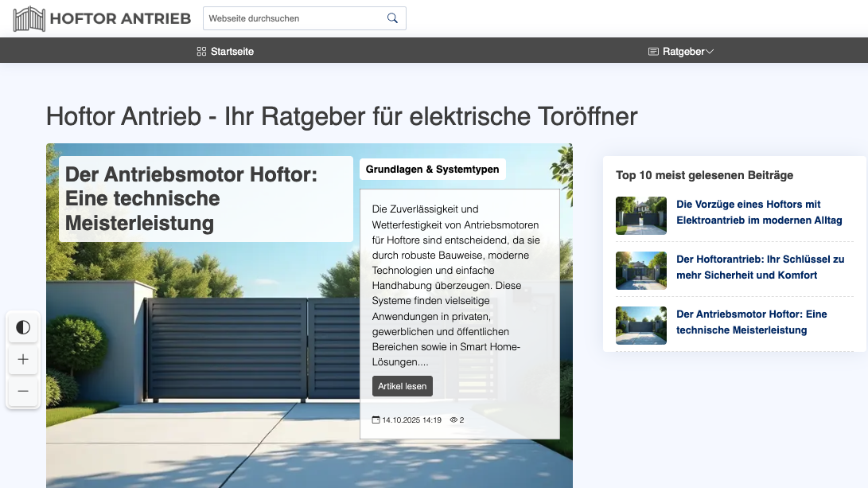Click the Artikel lesen button
The image size is (868, 488).
tap(403, 385)
